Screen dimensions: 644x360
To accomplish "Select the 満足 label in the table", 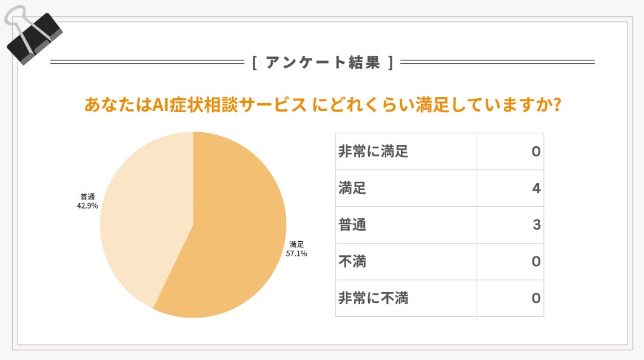I will (352, 188).
